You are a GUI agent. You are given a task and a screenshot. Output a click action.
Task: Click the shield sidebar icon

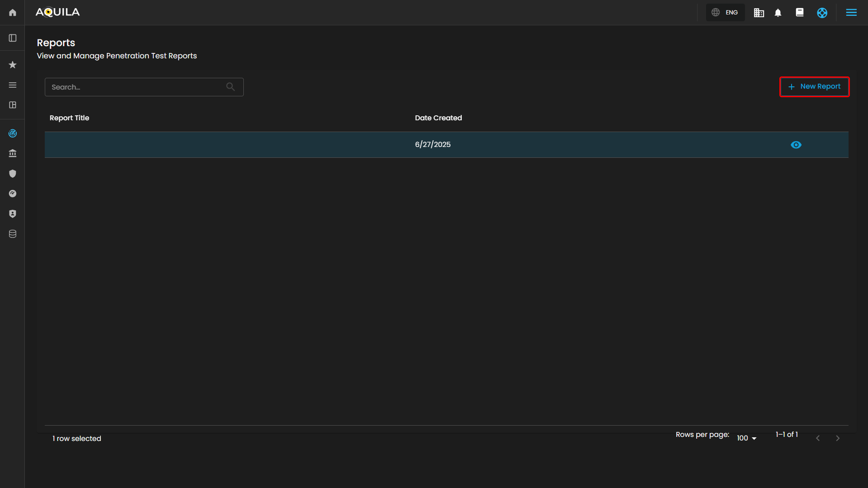coord(13,174)
